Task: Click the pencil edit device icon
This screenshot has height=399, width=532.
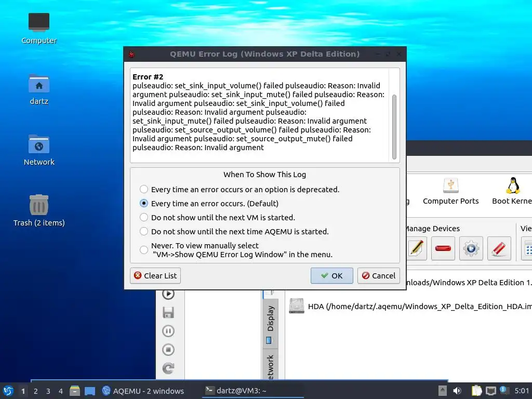Action: click(417, 248)
